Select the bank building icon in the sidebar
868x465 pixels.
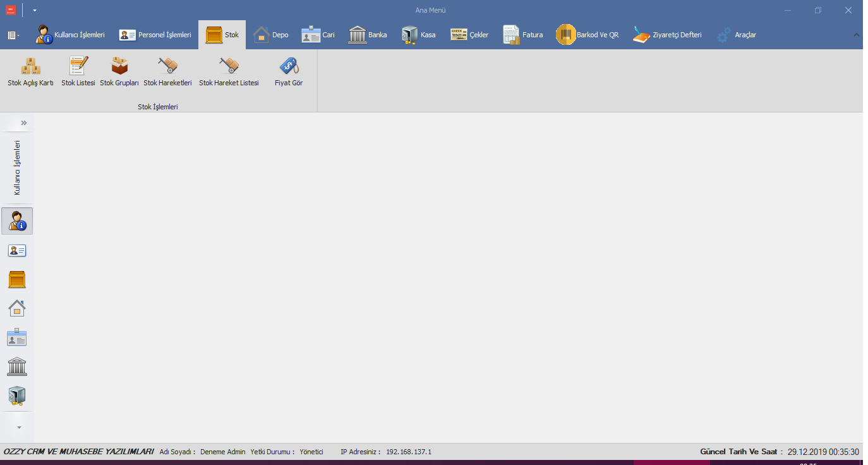17,366
